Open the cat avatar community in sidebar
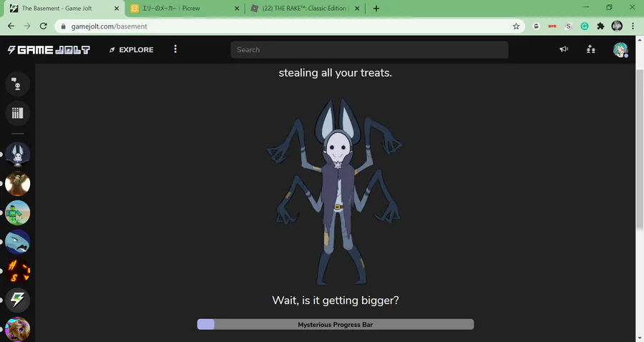Image resolution: width=644 pixels, height=342 pixels. pyautogui.click(x=17, y=329)
